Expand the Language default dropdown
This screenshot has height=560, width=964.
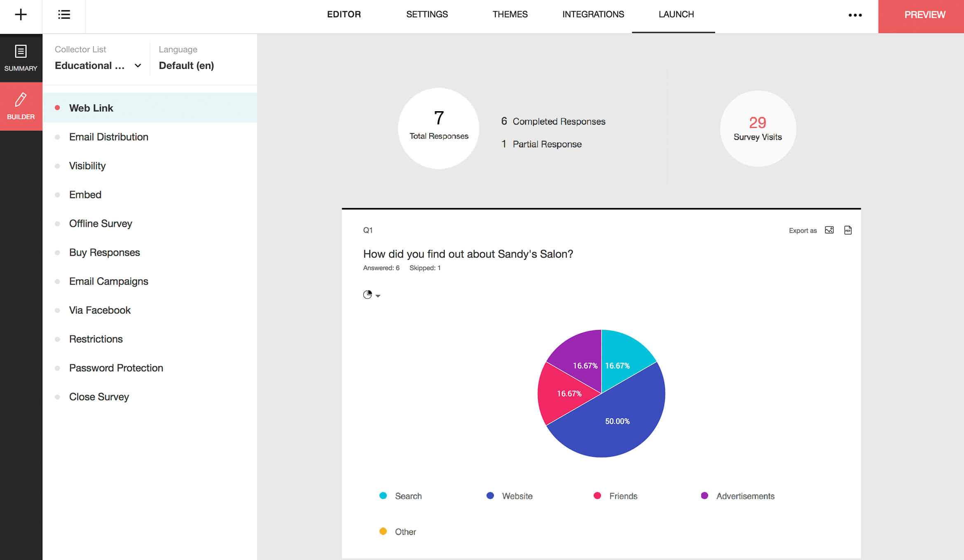[x=186, y=65]
